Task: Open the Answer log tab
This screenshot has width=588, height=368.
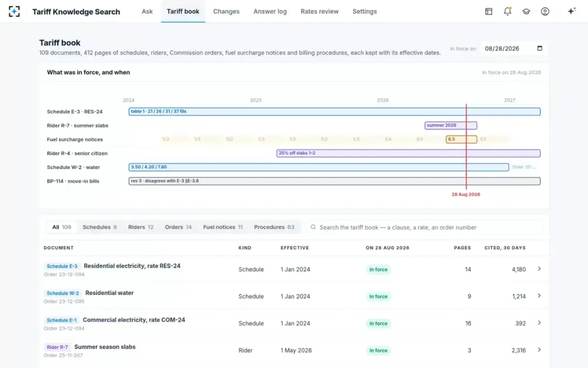Action: [x=270, y=11]
